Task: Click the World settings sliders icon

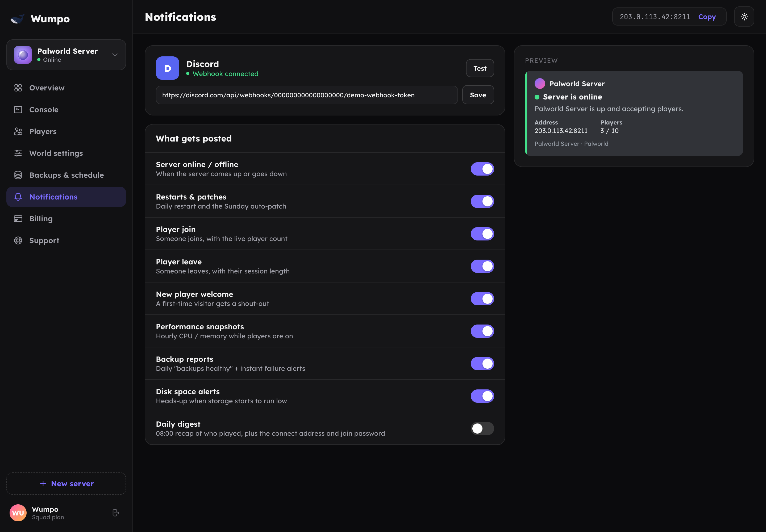Action: click(18, 153)
